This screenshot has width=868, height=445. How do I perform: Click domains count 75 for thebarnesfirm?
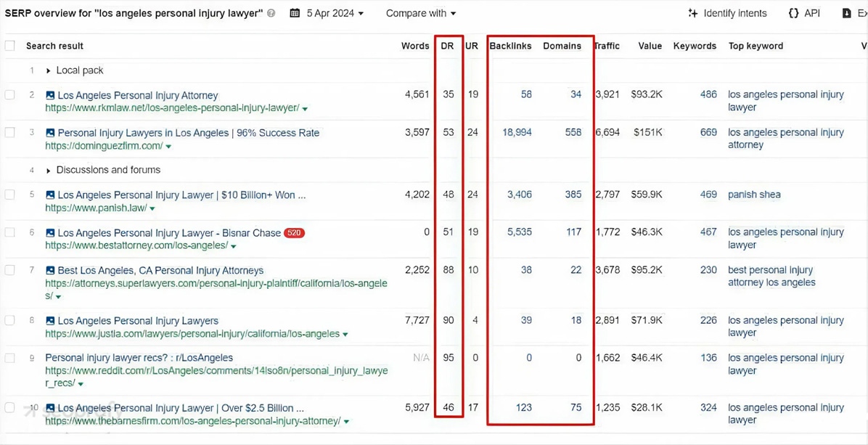[576, 407]
